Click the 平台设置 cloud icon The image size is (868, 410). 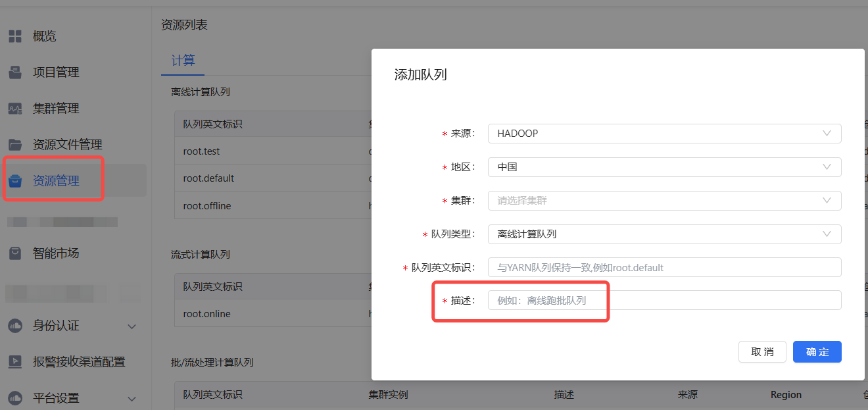15,398
